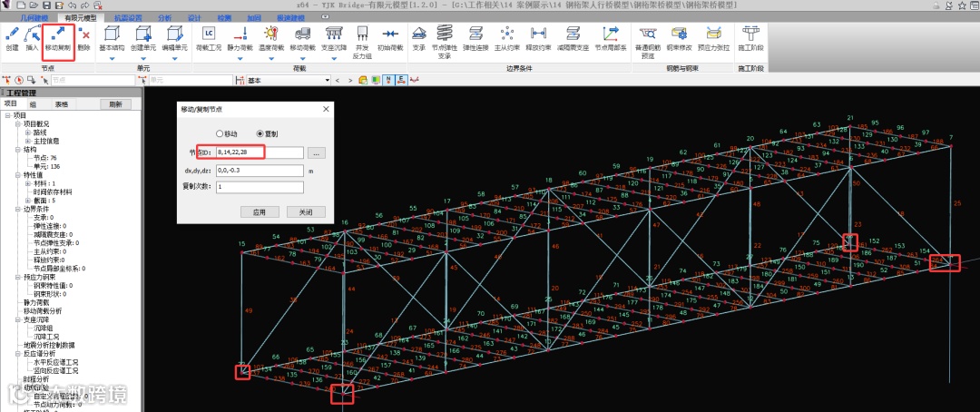Expand the 温度荷载 dropdown arrow
The width and height of the screenshot is (980, 412).
(x=271, y=59)
